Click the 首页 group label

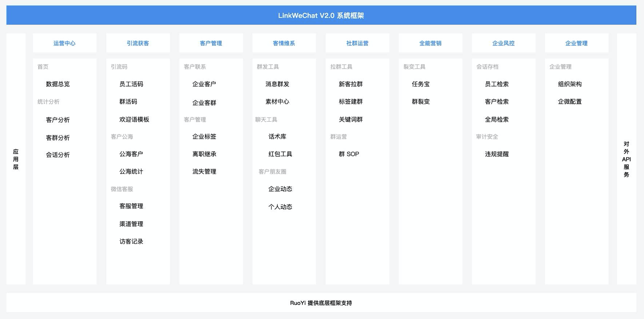[x=43, y=67]
